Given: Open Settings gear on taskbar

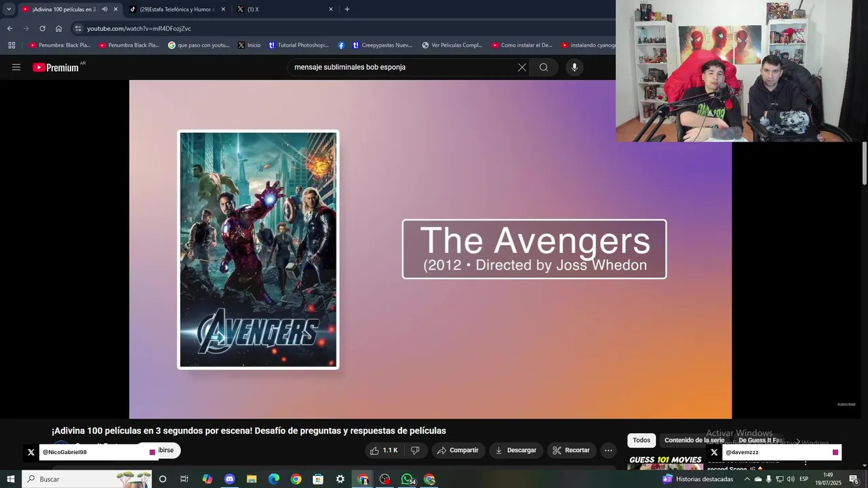Looking at the screenshot, I should point(340,479).
